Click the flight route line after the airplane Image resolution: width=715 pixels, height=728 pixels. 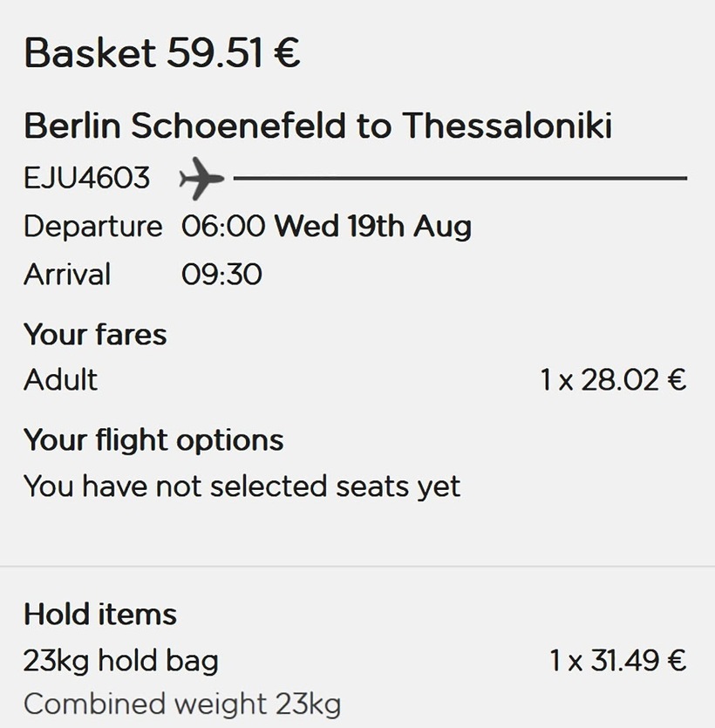pyautogui.click(x=460, y=179)
